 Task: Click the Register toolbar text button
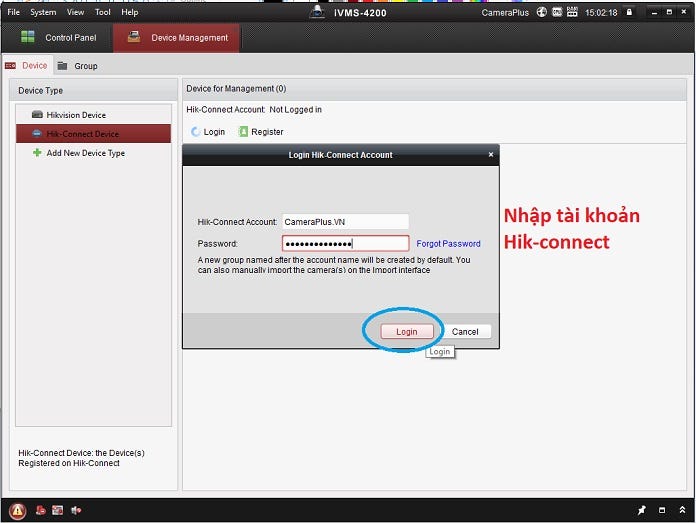267,132
